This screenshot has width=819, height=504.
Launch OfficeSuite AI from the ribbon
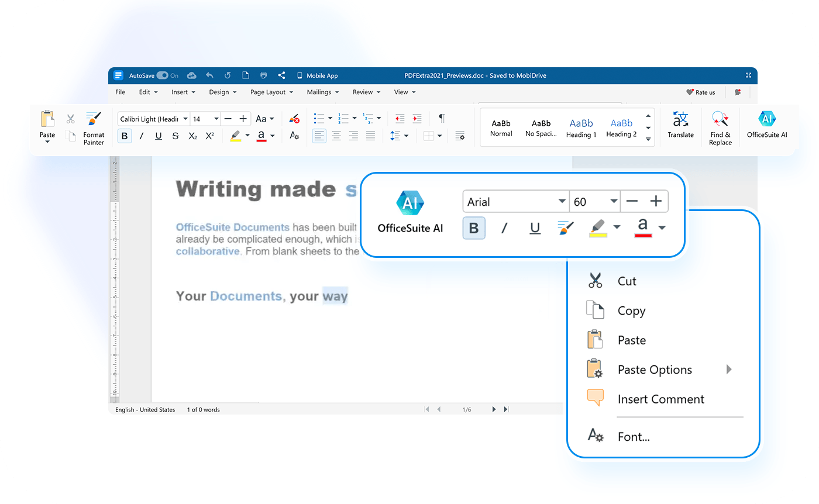[x=767, y=126]
